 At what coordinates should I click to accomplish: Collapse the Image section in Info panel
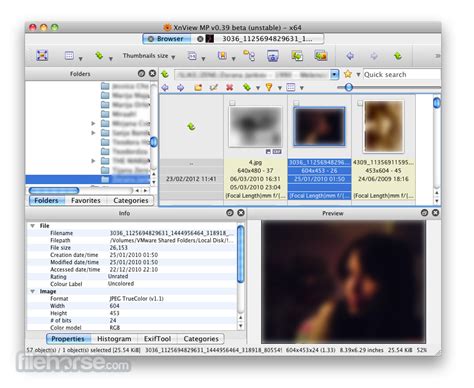(33, 291)
